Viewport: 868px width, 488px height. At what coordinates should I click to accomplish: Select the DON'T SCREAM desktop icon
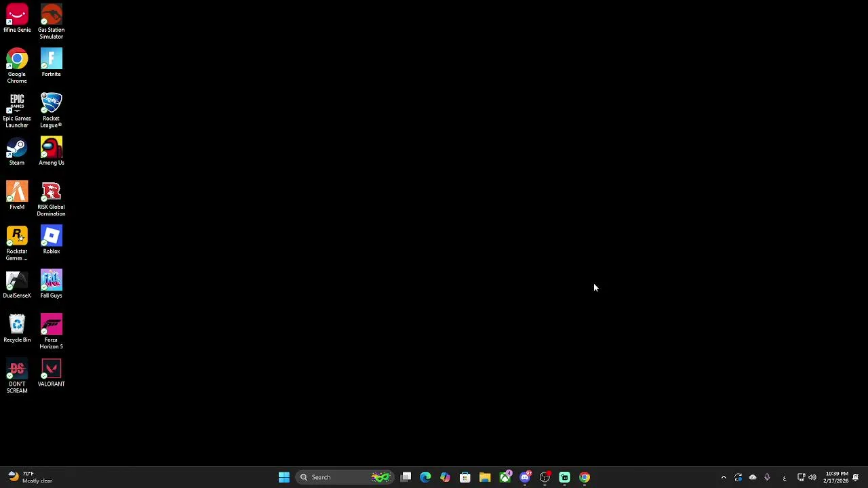point(17,376)
